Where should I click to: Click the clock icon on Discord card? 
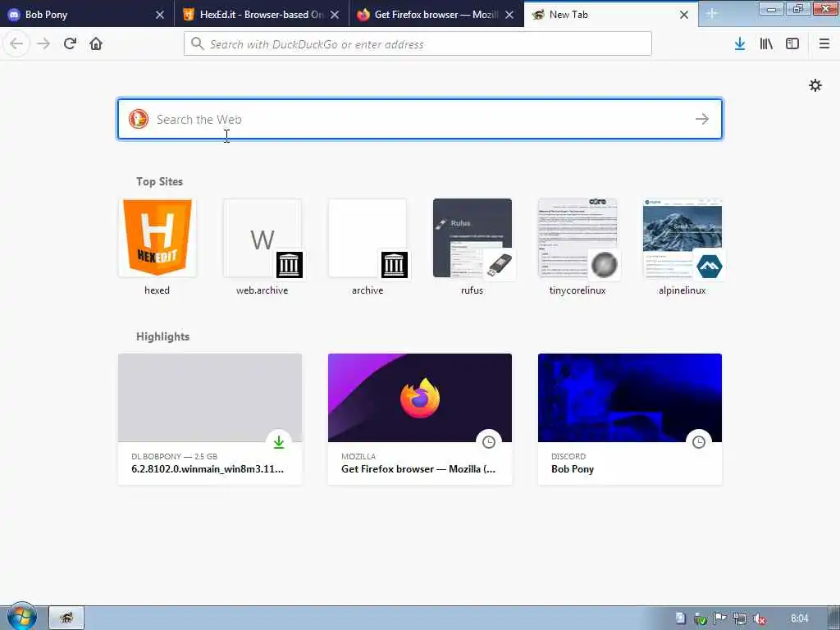pyautogui.click(x=699, y=442)
